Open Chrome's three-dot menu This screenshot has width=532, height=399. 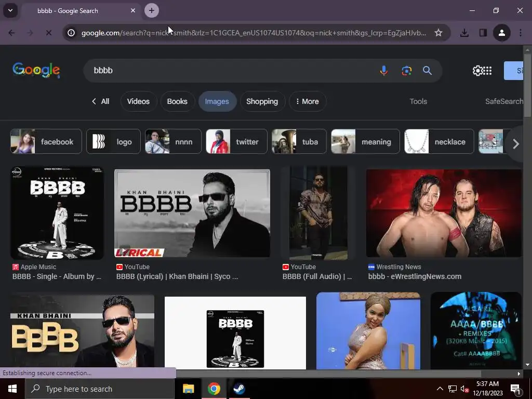point(521,33)
